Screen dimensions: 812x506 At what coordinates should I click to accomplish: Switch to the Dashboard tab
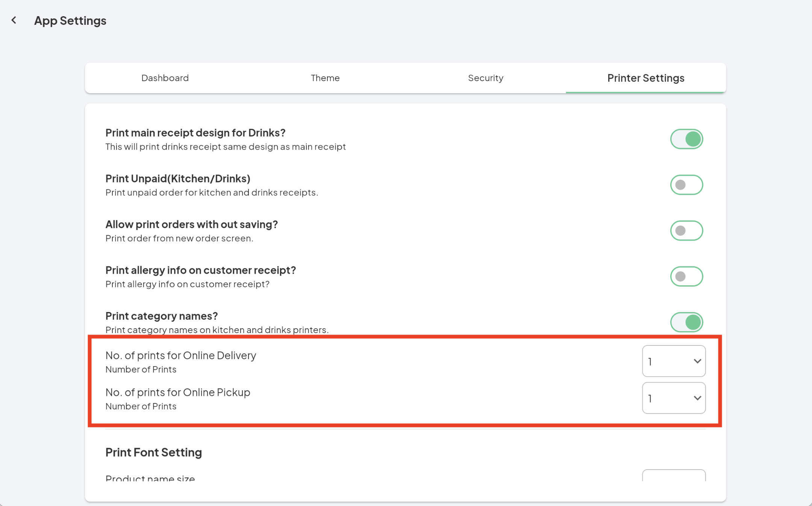point(165,77)
